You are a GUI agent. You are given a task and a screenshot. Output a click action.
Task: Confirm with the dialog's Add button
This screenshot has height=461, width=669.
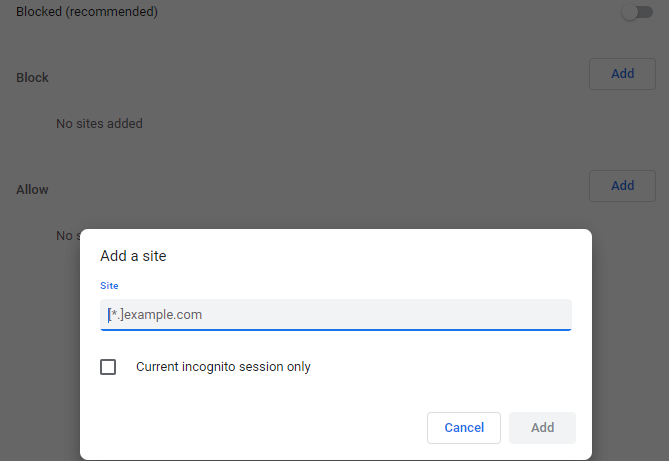pyautogui.click(x=542, y=428)
